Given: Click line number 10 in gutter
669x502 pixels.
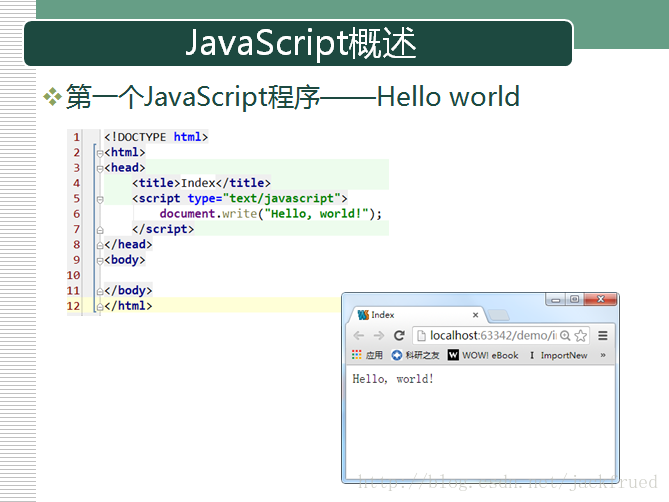Looking at the screenshot, I should coord(73,276).
